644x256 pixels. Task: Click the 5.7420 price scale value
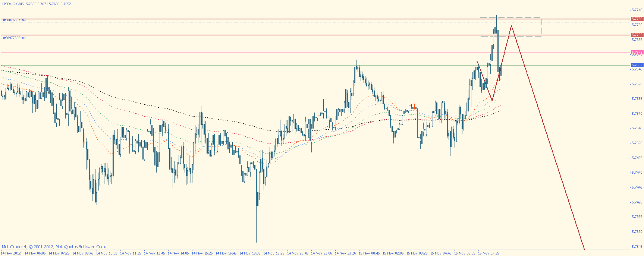(x=637, y=202)
